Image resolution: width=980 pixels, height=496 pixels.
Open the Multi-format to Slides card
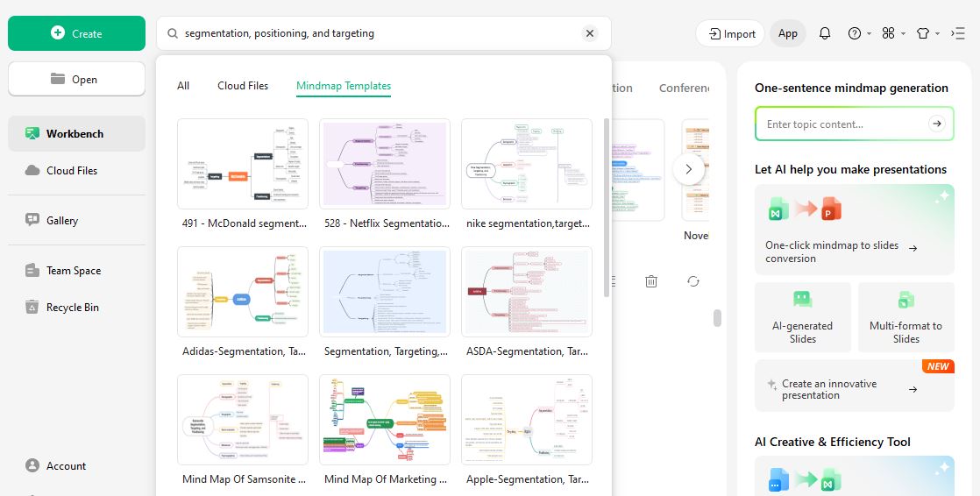point(905,317)
